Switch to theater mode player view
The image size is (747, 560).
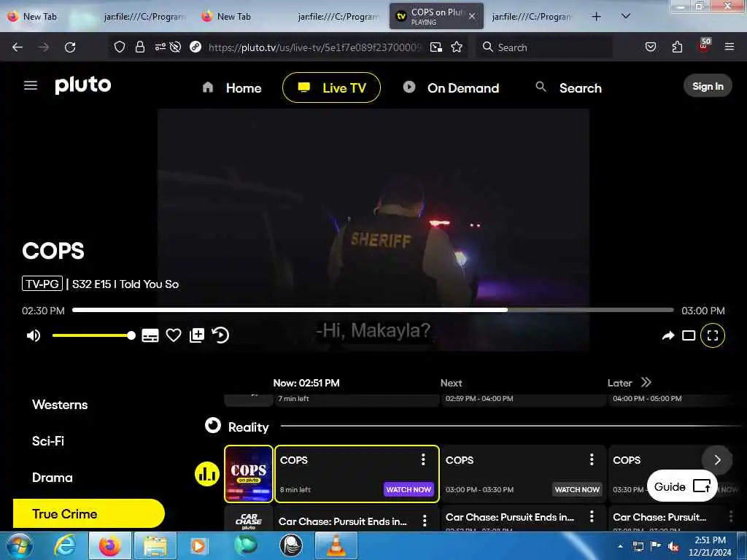click(689, 335)
